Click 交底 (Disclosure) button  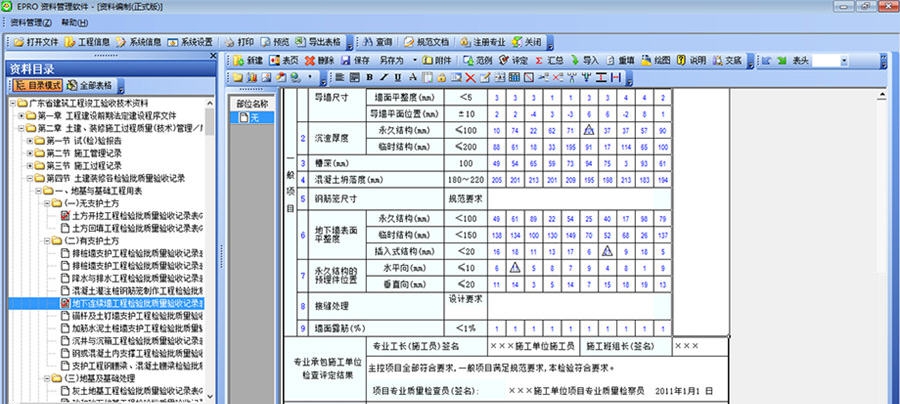727,60
